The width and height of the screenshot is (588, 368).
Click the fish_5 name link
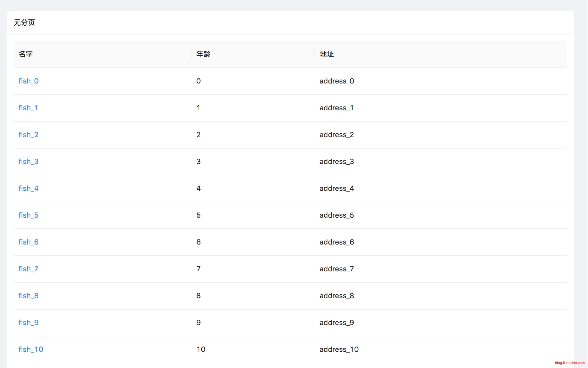tap(28, 215)
